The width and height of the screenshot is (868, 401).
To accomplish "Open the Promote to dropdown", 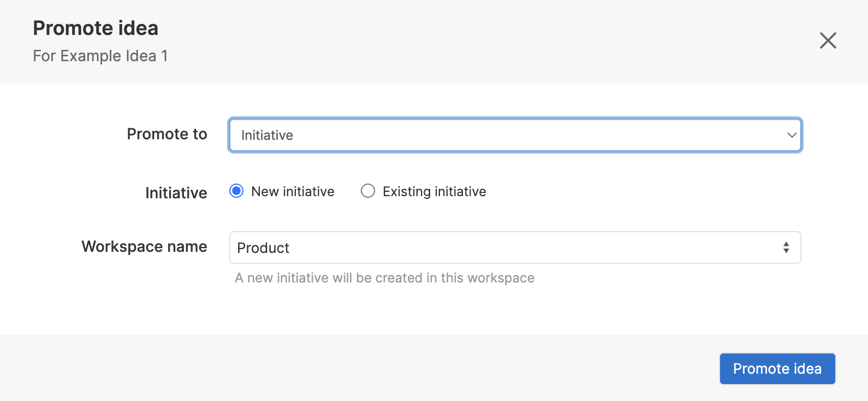I will 514,135.
